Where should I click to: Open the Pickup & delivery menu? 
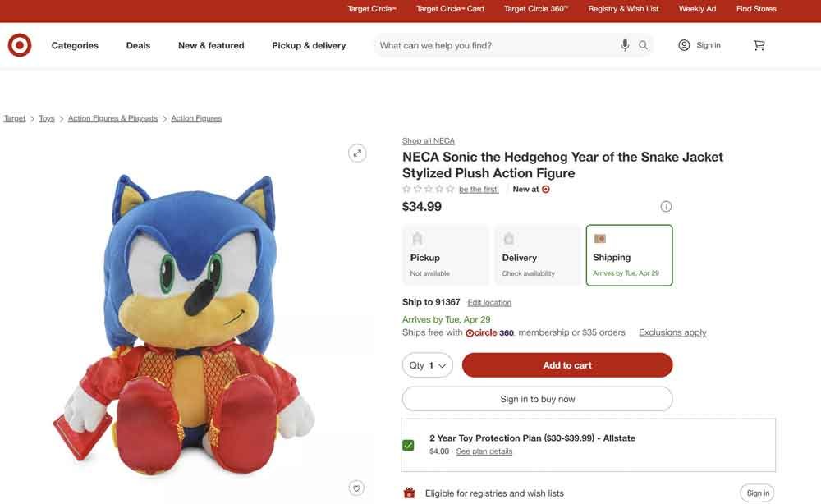coord(308,44)
